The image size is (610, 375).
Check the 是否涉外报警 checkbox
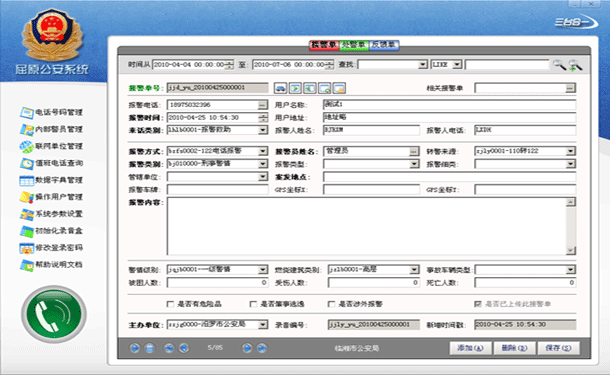click(x=331, y=304)
